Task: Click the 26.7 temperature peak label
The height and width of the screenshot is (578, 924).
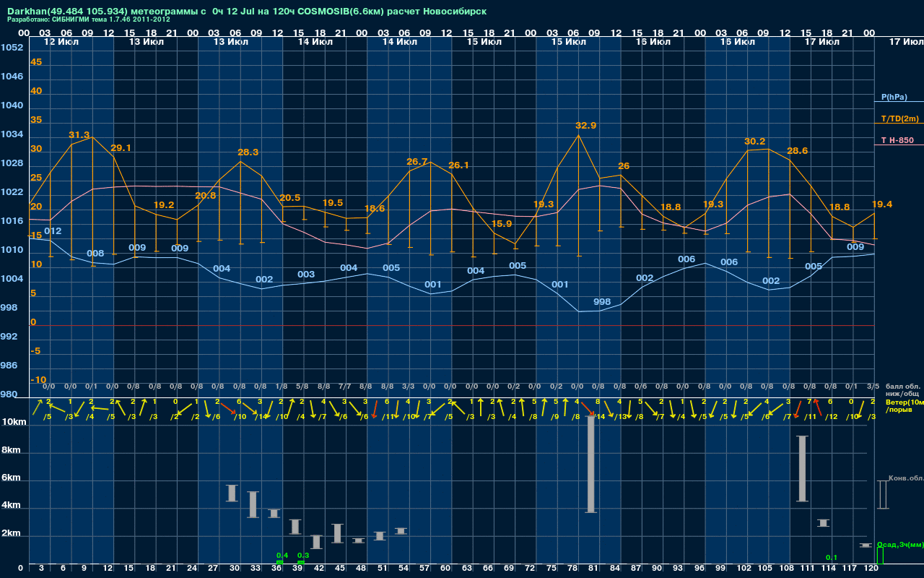Action: click(x=417, y=161)
